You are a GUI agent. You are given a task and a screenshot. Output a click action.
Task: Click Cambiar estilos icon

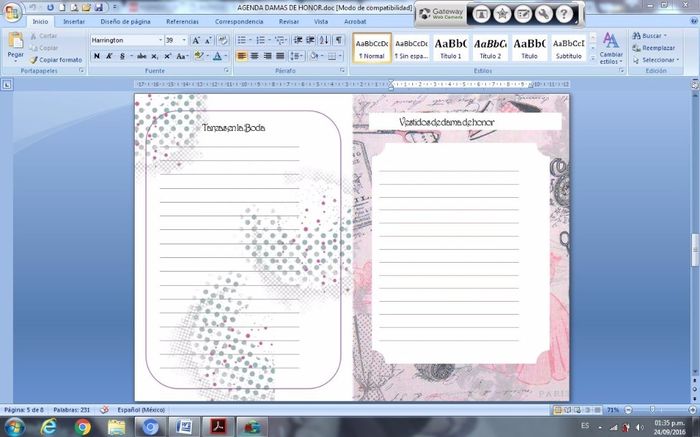click(x=610, y=45)
